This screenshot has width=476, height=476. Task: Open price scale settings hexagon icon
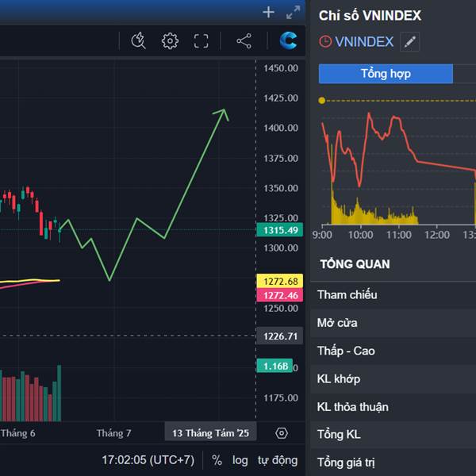282,433
